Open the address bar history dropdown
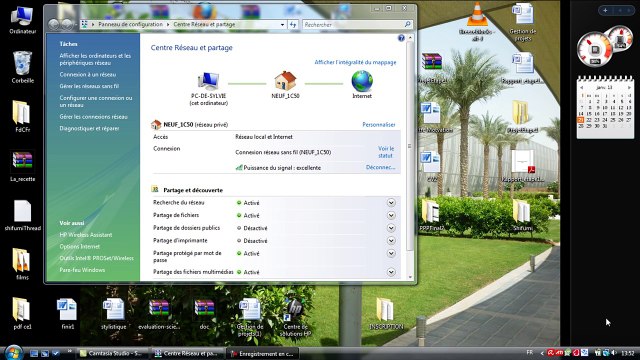Viewport: 640px width, 360px height. pos(282,24)
